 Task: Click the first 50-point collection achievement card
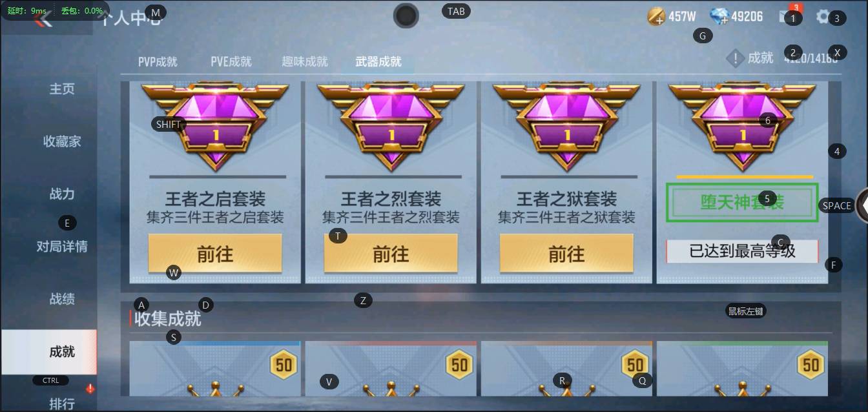point(215,369)
